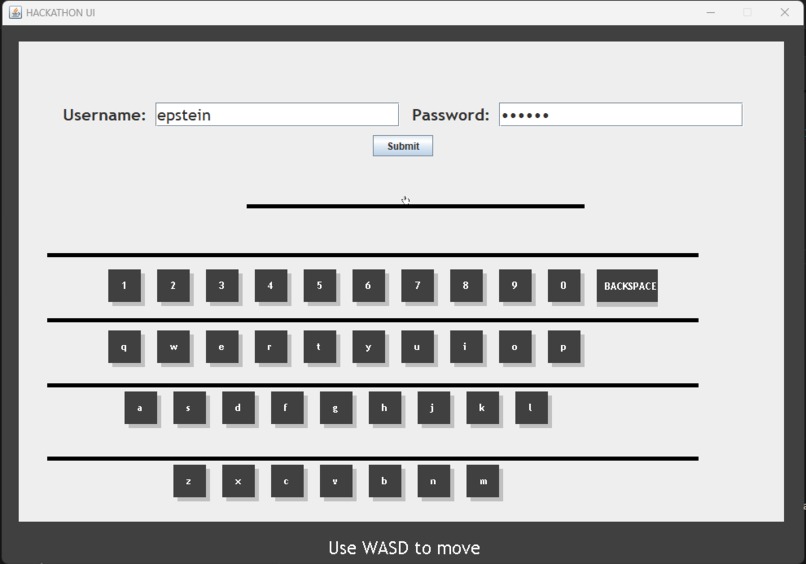Image resolution: width=806 pixels, height=564 pixels.
Task: Choose the letter a key
Action: (141, 408)
